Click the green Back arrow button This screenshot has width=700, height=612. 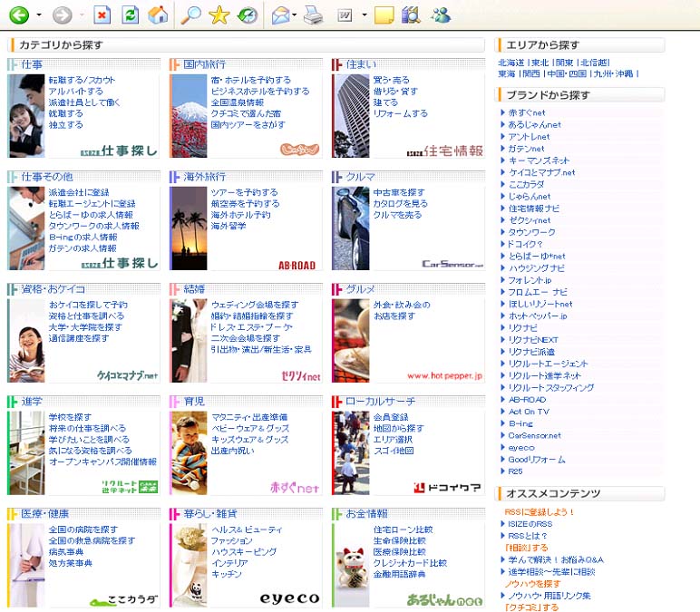tap(19, 15)
